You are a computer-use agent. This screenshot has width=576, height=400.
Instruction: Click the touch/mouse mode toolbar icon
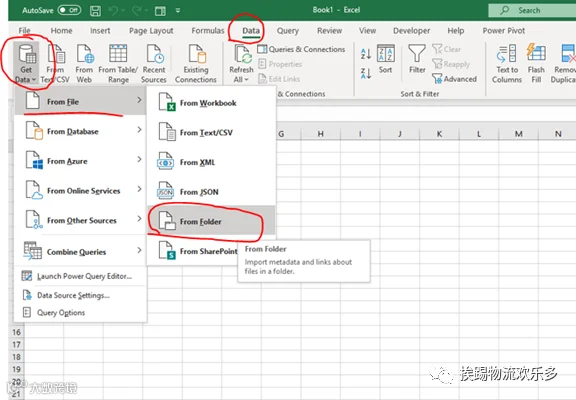[x=160, y=11]
